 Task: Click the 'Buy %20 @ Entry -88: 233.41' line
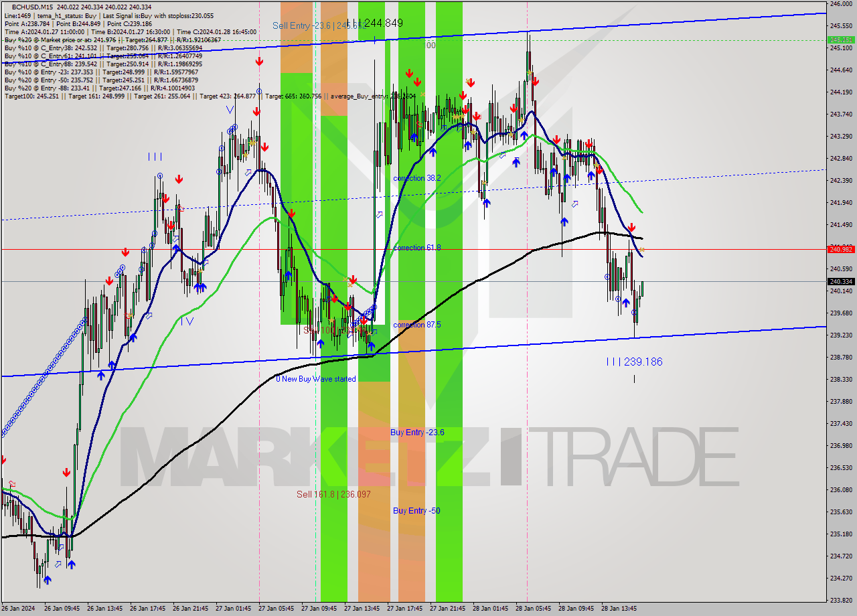pyautogui.click(x=100, y=88)
